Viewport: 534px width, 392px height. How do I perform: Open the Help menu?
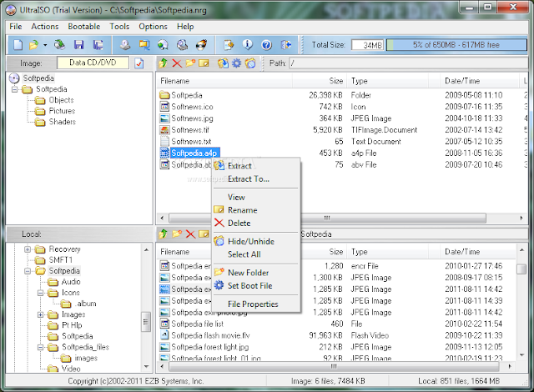[x=185, y=27]
